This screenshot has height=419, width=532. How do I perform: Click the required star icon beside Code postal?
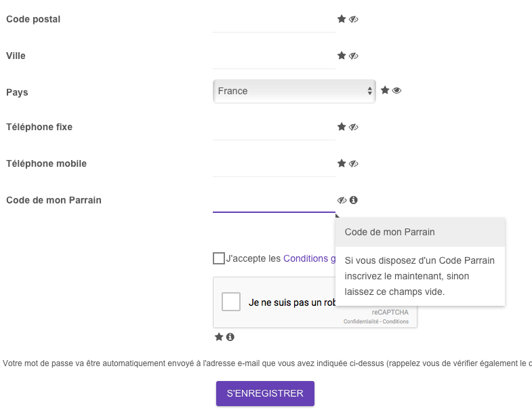(x=342, y=19)
